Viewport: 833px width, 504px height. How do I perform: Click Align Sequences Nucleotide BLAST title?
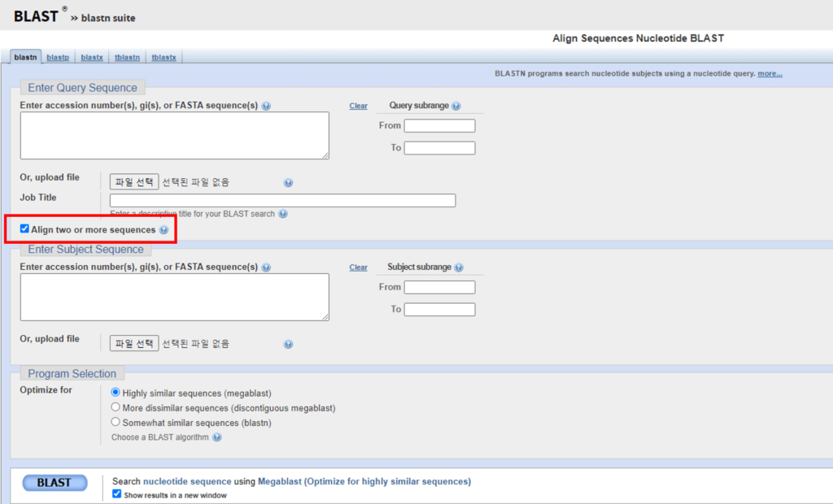(638, 38)
